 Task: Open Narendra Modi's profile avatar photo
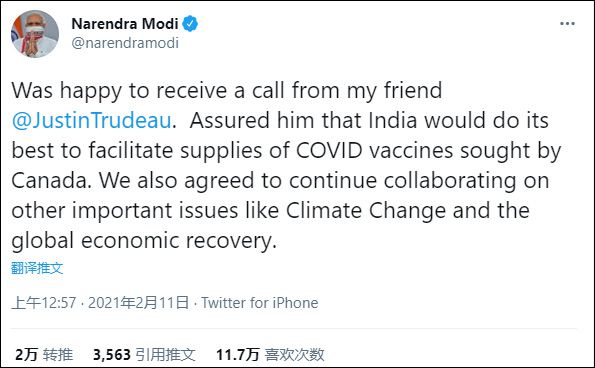[35, 34]
